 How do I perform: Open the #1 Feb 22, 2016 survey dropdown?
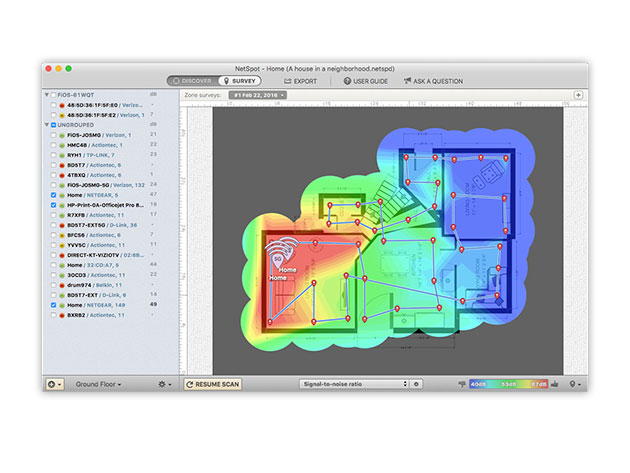coord(258,95)
